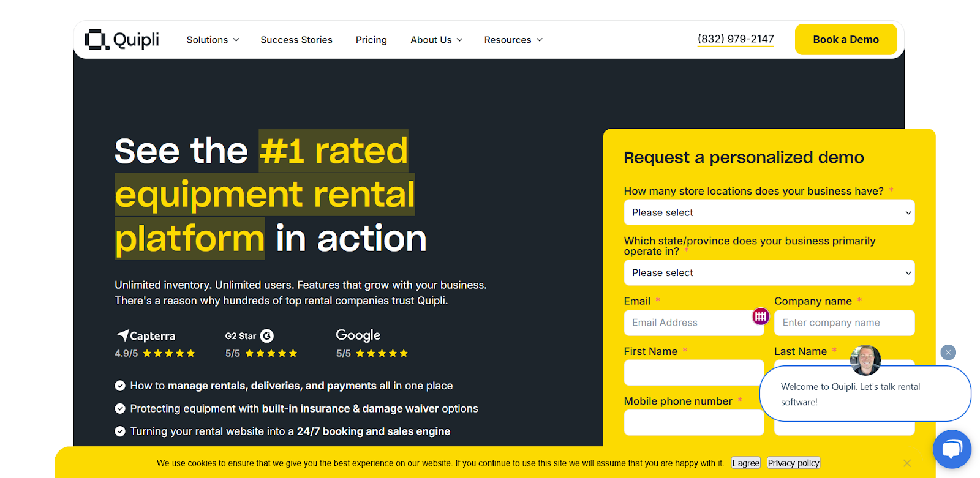The width and height of the screenshot is (980, 478).
Task: Expand the Resources chevron arrow
Action: [540, 40]
